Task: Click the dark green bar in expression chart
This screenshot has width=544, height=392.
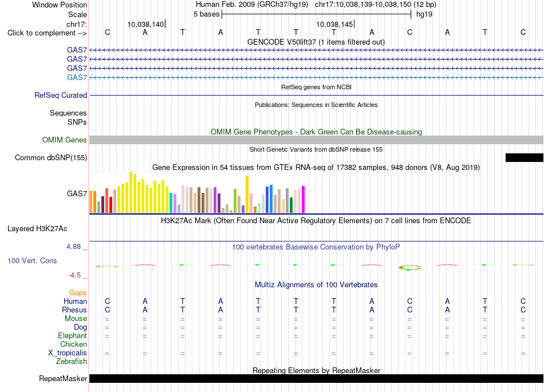Action: tap(291, 205)
